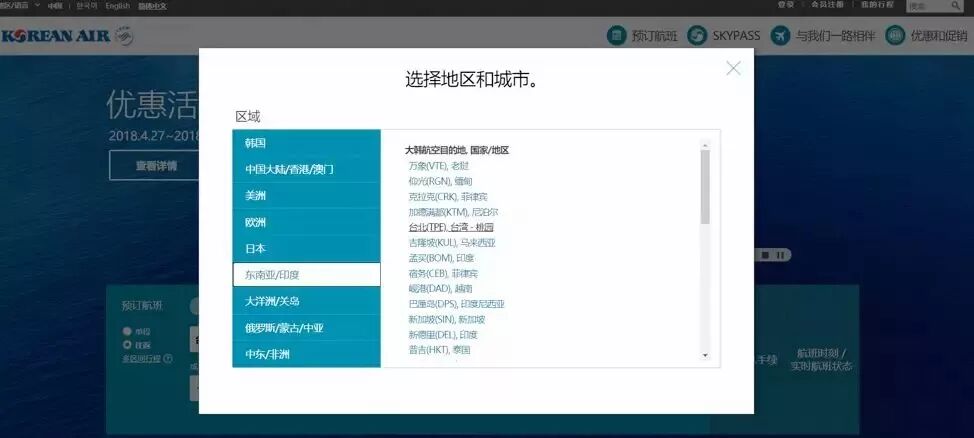Choose 仰光(RGN), 缅甸 city
Image resolution: width=974 pixels, height=438 pixels.
(440, 181)
